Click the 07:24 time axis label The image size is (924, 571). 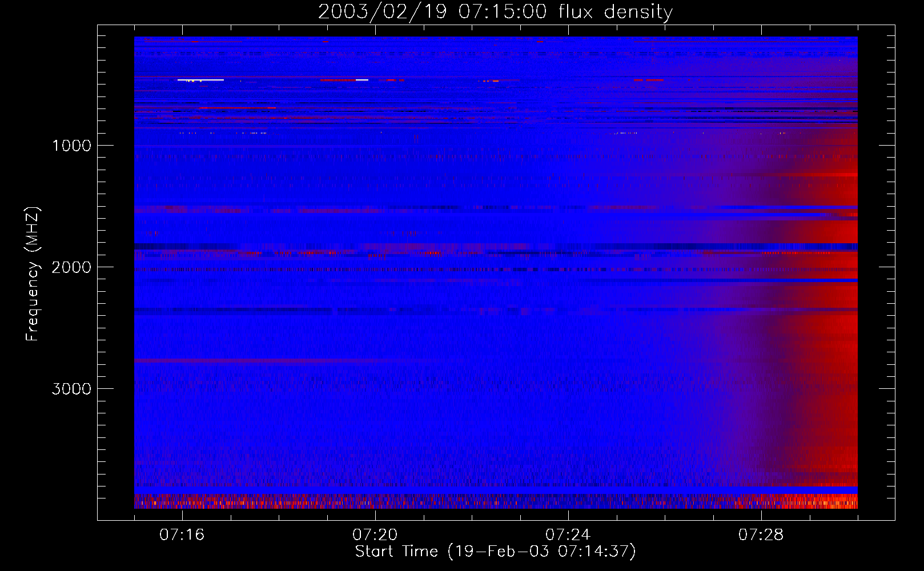click(x=568, y=535)
